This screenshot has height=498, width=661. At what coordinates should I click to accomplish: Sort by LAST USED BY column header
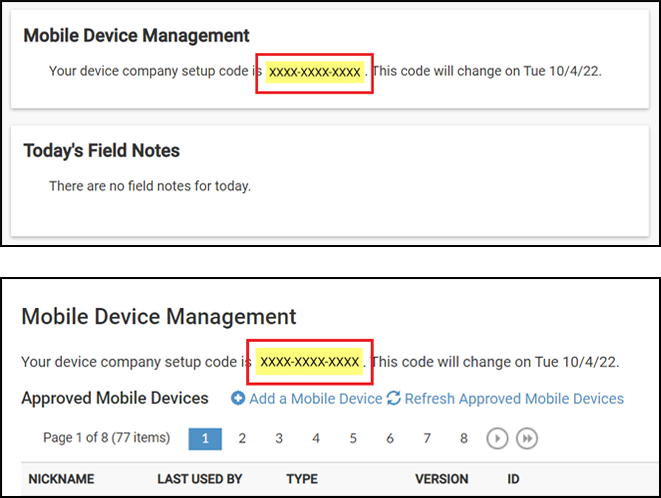point(200,479)
